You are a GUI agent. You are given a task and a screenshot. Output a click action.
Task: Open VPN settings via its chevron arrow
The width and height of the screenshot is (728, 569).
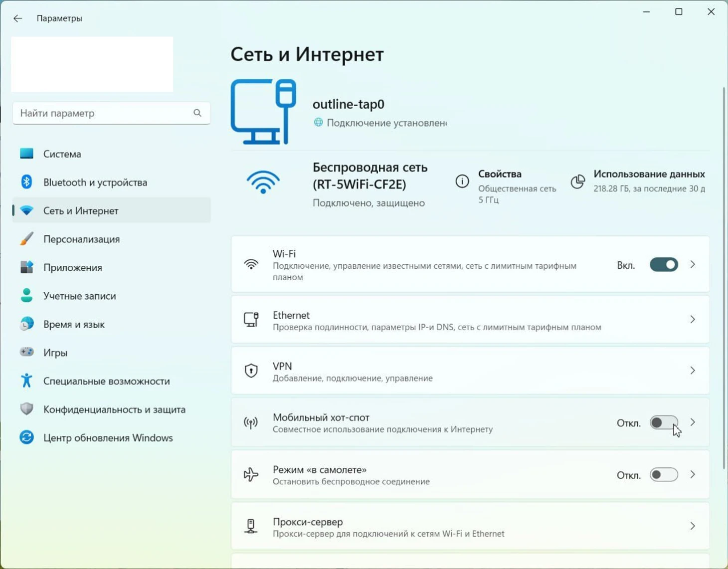pyautogui.click(x=692, y=371)
